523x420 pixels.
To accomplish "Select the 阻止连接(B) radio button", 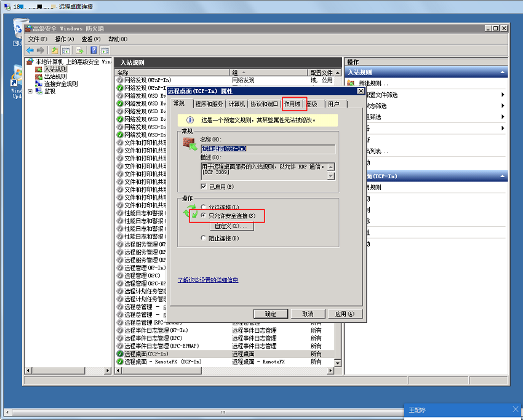I will coord(204,238).
